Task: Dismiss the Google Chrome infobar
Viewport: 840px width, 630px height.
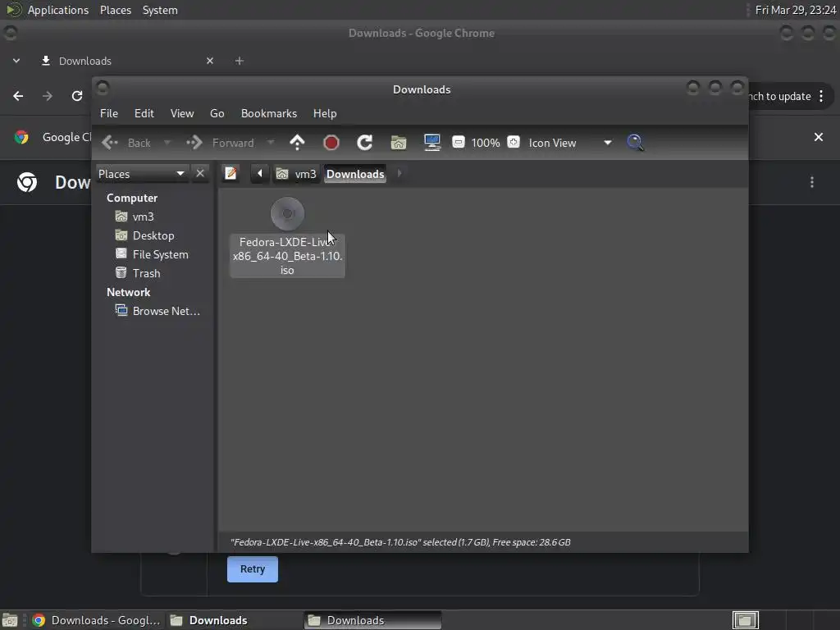Action: pyautogui.click(x=819, y=137)
